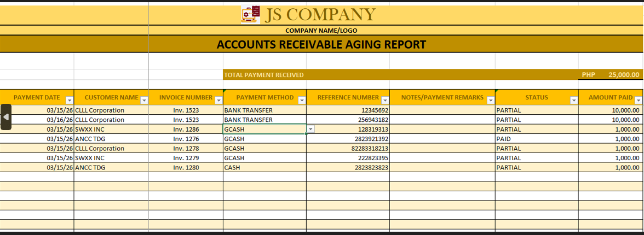
Task: Open the selected GCASH cell's dropdown arrow
Action: tap(311, 130)
